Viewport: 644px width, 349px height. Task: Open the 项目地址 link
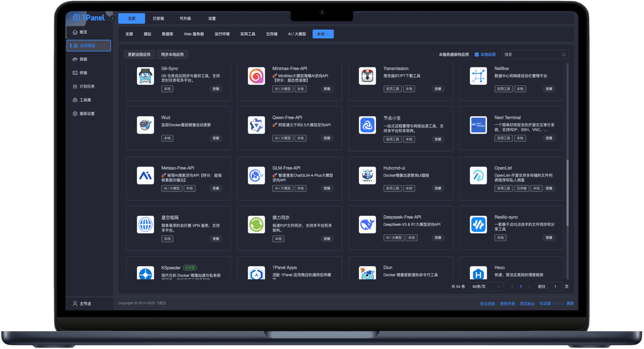click(x=527, y=304)
